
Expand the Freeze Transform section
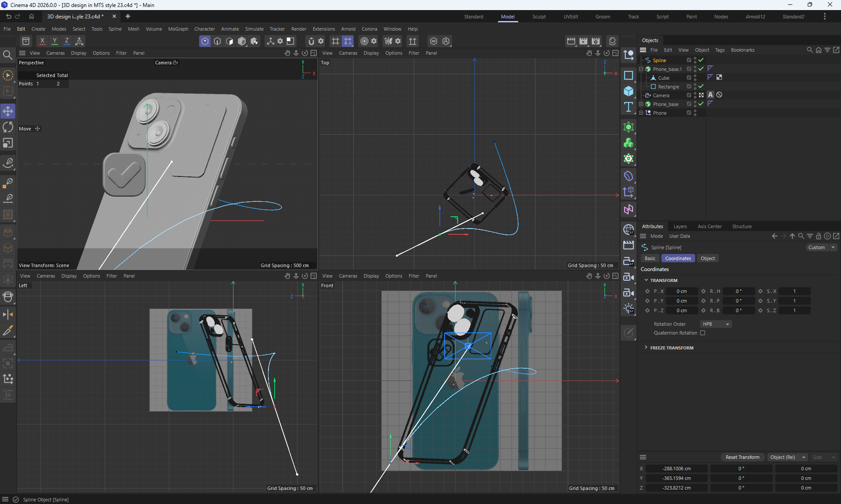(x=646, y=348)
